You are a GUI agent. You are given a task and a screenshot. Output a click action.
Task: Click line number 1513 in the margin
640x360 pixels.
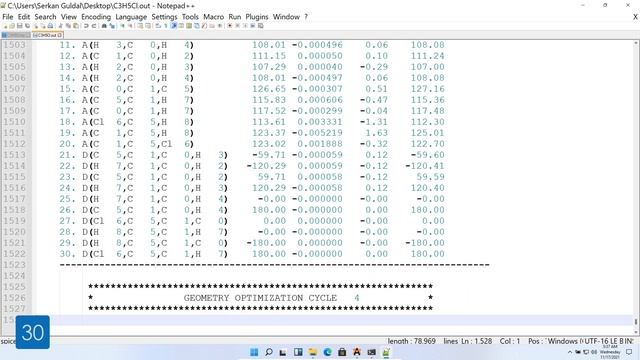pyautogui.click(x=14, y=155)
